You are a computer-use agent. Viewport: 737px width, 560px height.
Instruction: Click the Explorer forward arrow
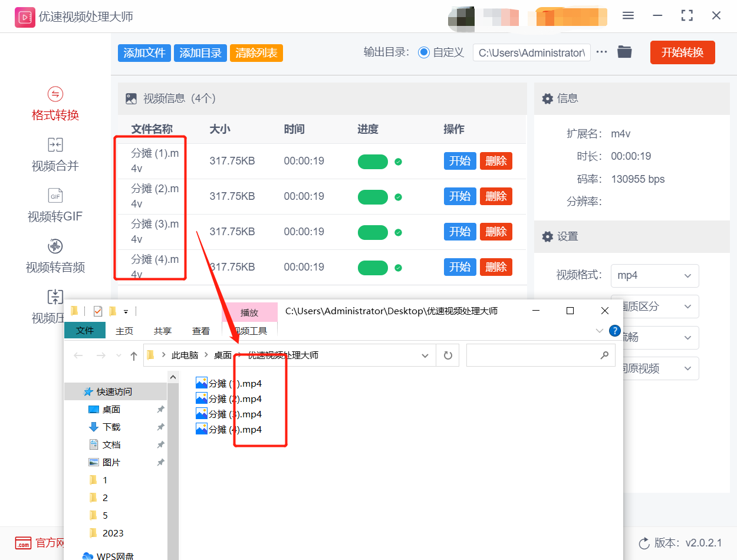[101, 355]
